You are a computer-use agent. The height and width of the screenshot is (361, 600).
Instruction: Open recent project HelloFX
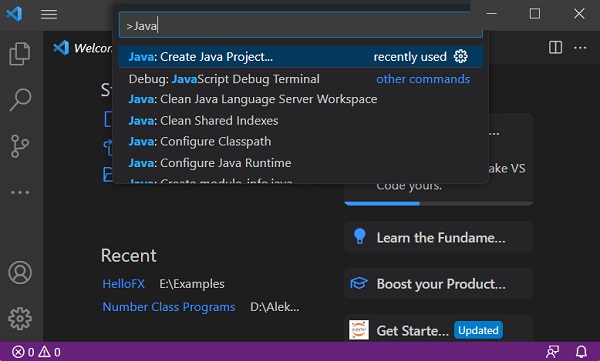[x=124, y=284]
